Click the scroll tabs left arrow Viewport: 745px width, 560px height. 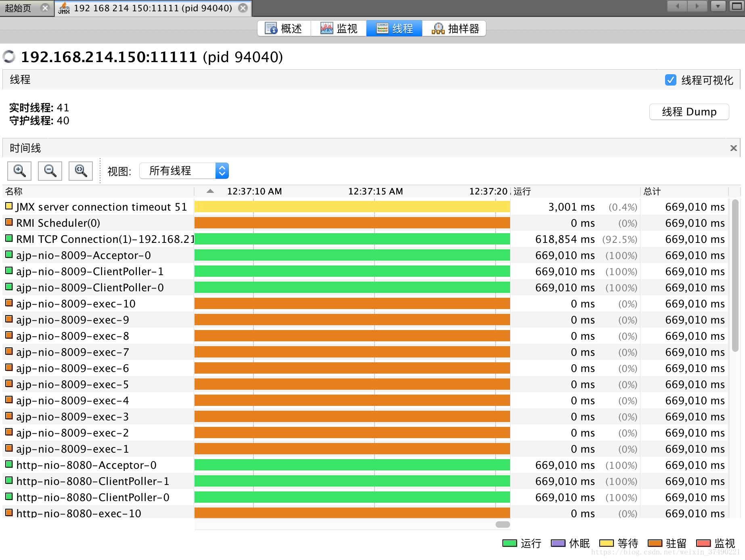click(677, 6)
